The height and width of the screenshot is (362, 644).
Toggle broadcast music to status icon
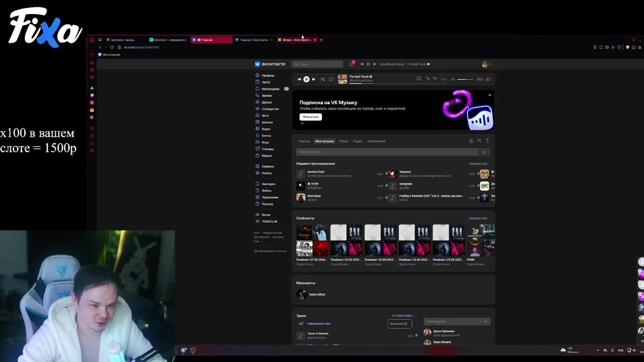point(479,79)
